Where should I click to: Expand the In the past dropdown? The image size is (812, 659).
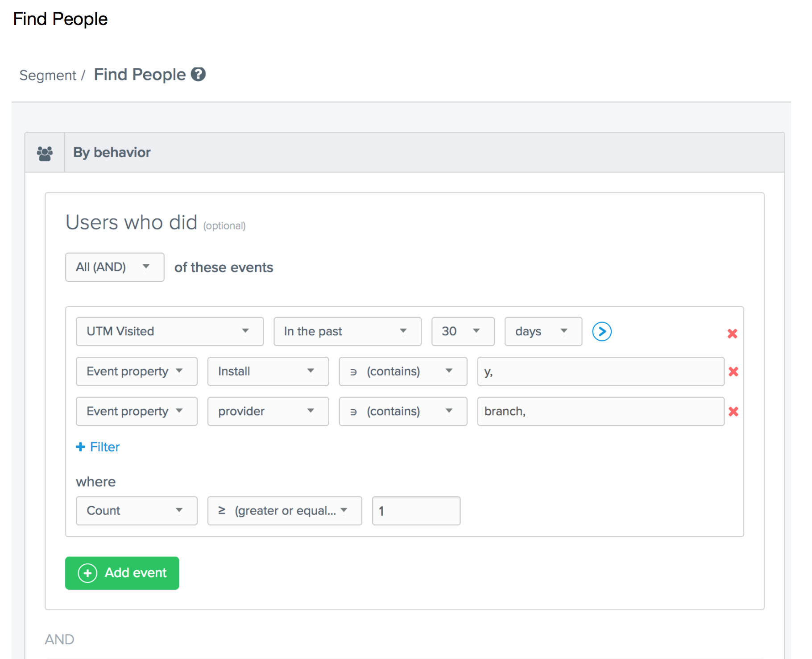(348, 331)
